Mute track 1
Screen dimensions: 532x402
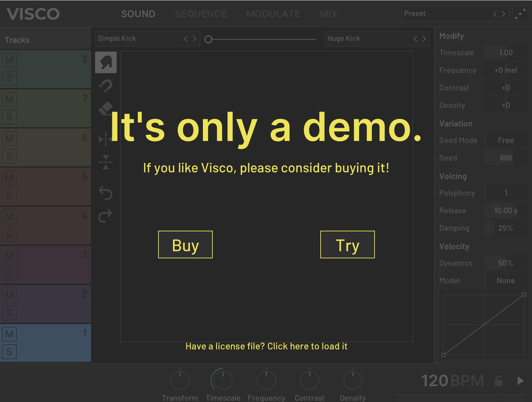tap(9, 334)
